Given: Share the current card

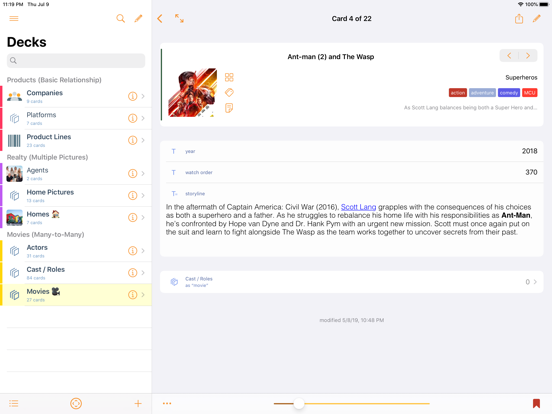Looking at the screenshot, I should click(x=519, y=18).
